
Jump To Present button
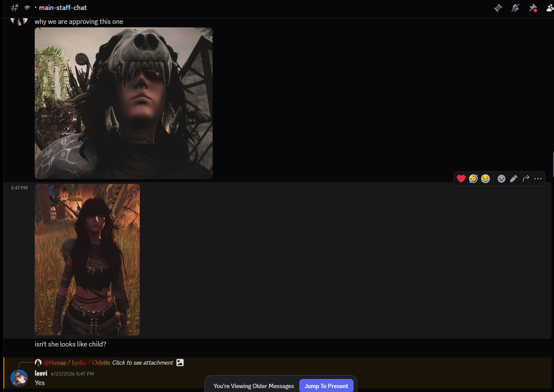pos(326,386)
